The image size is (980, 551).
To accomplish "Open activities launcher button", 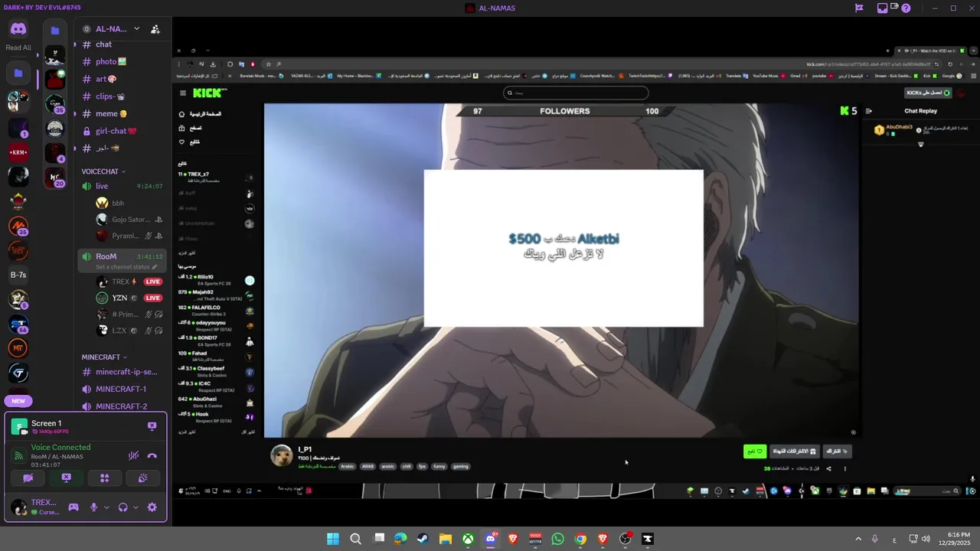I will (105, 478).
